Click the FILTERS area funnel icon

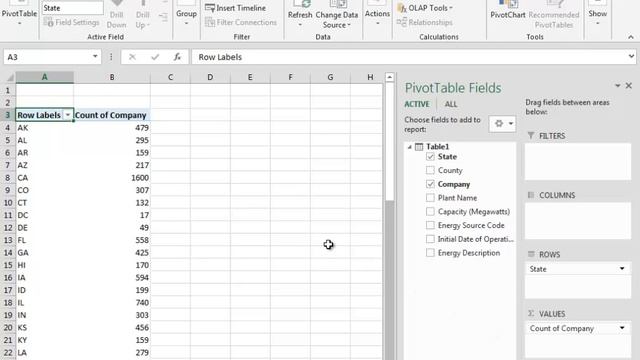tap(531, 136)
